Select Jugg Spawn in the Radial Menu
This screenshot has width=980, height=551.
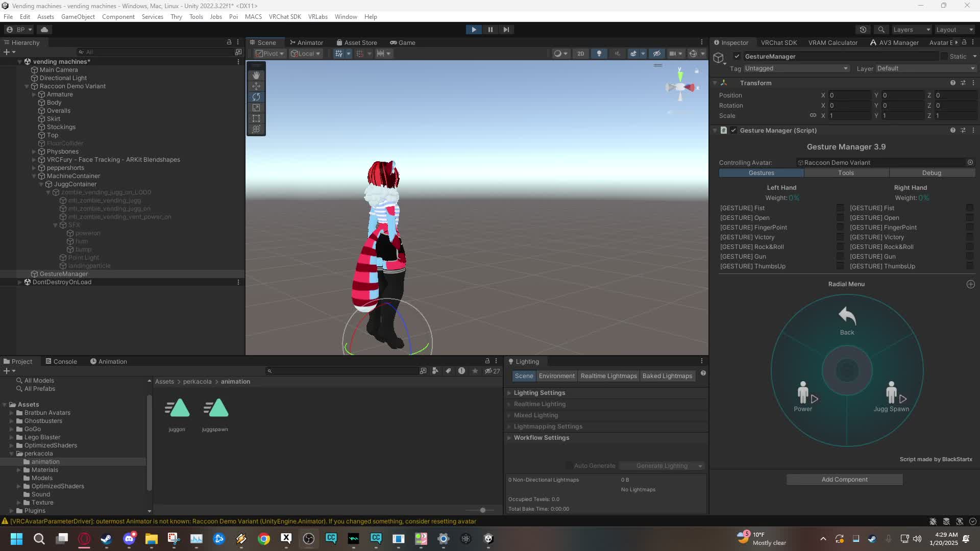891,396
